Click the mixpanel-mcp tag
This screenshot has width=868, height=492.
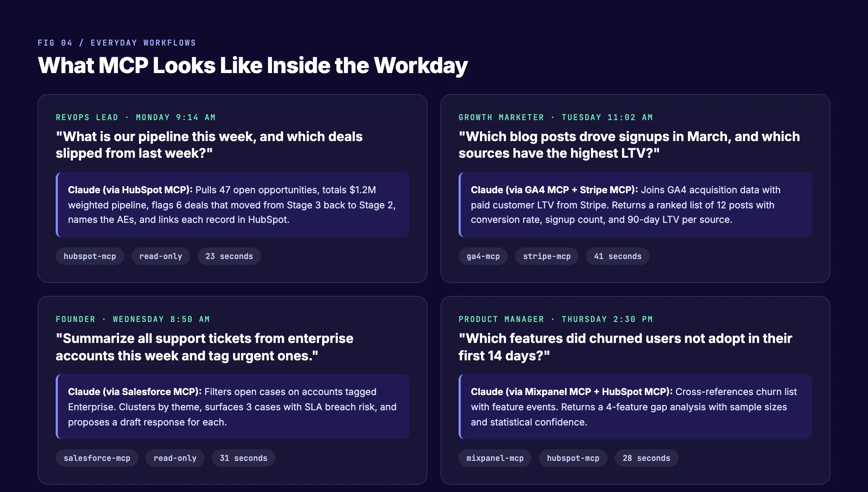[x=495, y=458]
